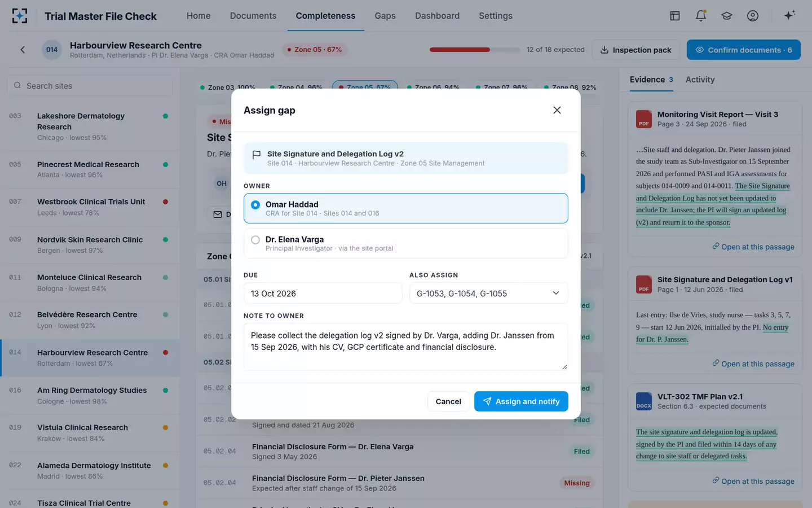Viewport: 812px width, 508px height.
Task: Click the Trial Master File Check logo icon
Action: point(20,16)
